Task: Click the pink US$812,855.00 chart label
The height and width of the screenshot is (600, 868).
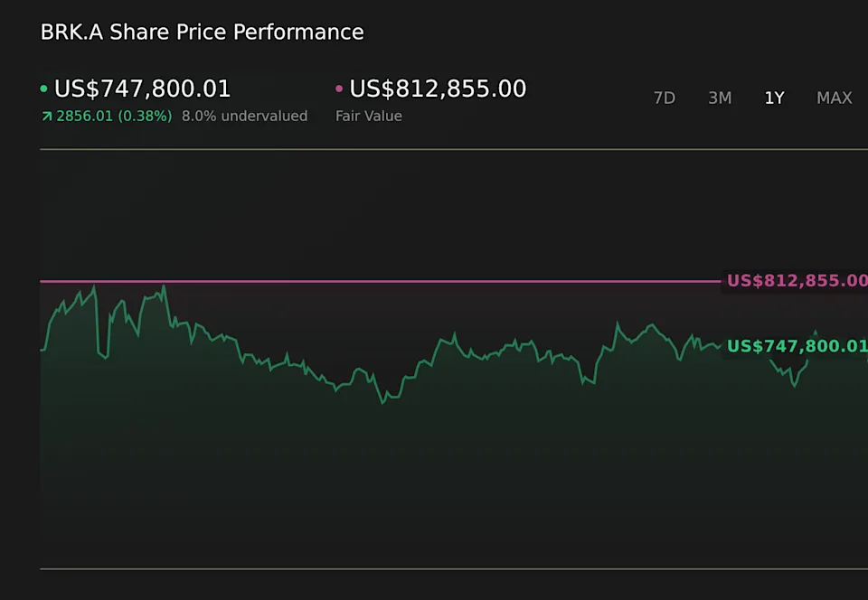Action: pyautogui.click(x=796, y=280)
